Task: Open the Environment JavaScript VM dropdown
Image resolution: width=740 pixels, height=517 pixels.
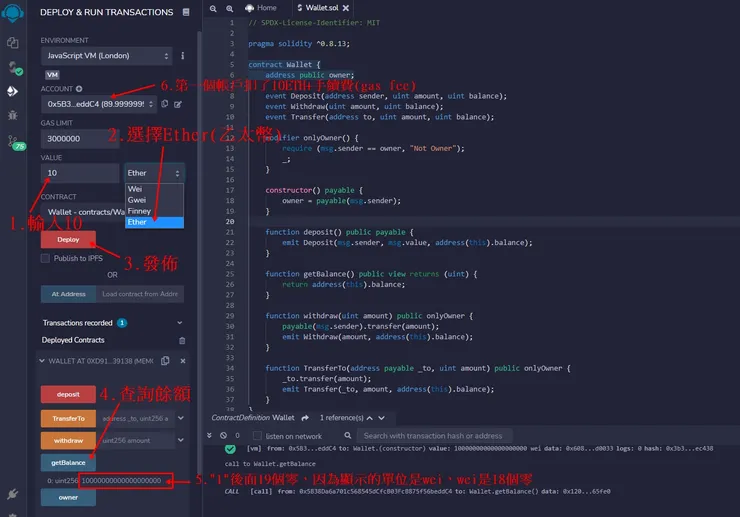Action: point(106,56)
